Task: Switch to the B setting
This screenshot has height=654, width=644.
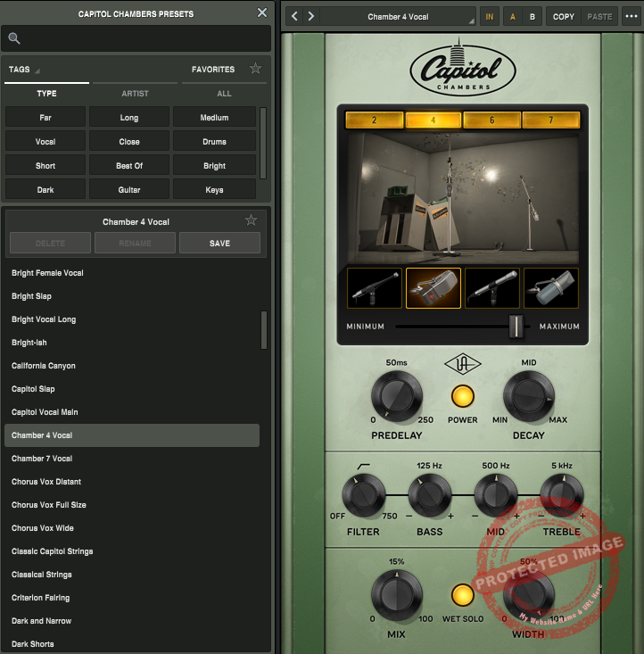Action: (533, 17)
